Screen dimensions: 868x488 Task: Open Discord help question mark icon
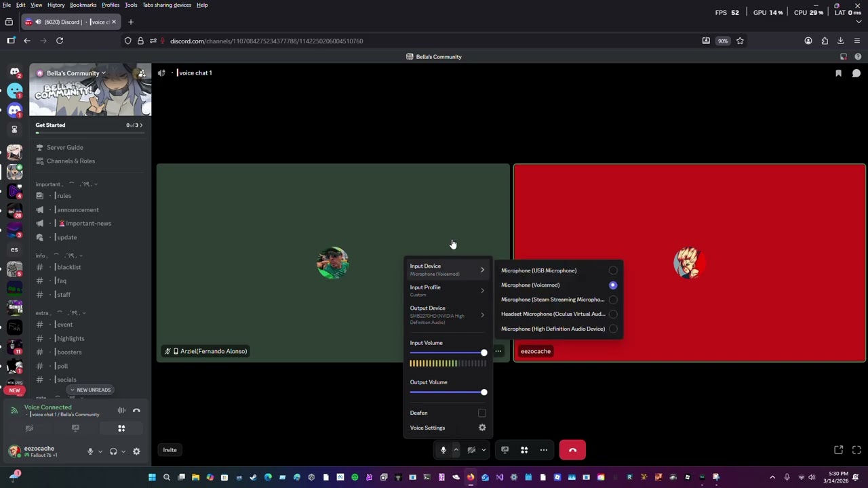coord(858,57)
